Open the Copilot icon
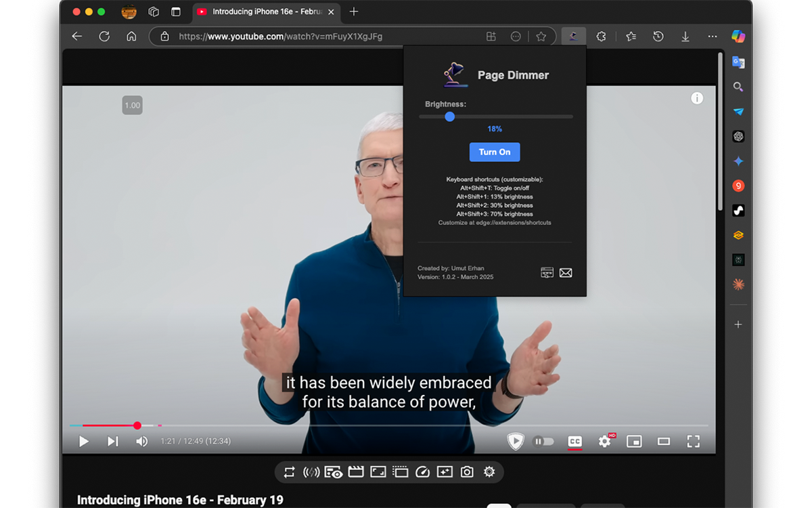Viewport: 812px width, 508px height. (738, 37)
